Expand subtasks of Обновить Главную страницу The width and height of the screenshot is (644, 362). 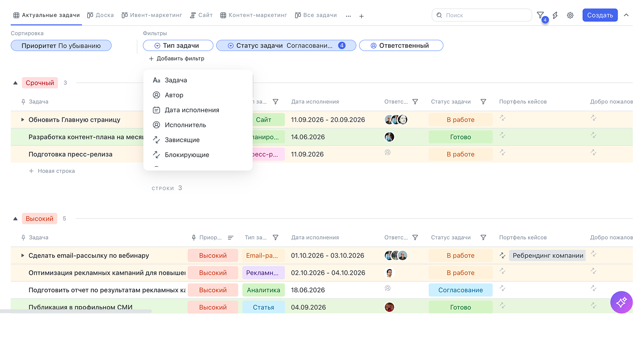(x=23, y=120)
